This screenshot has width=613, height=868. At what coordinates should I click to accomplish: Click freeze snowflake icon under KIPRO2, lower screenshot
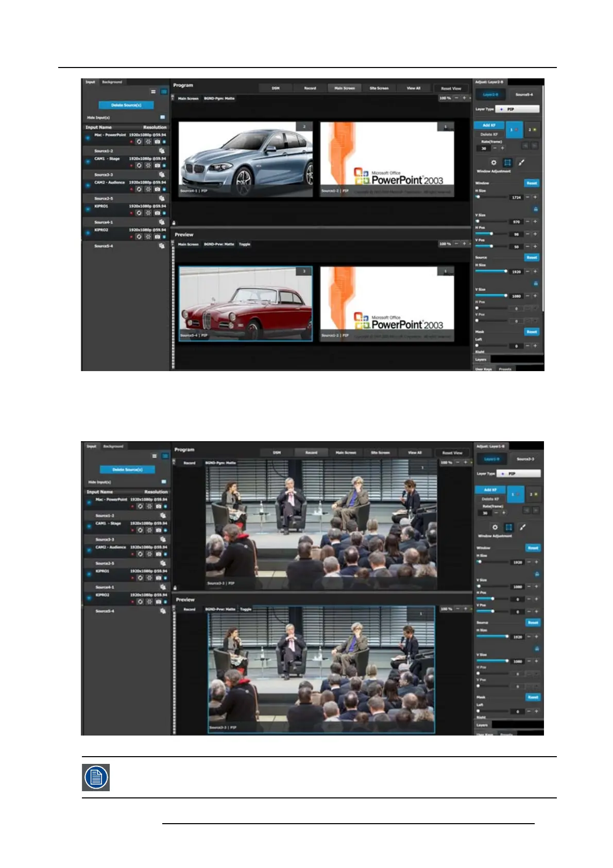coord(149,602)
